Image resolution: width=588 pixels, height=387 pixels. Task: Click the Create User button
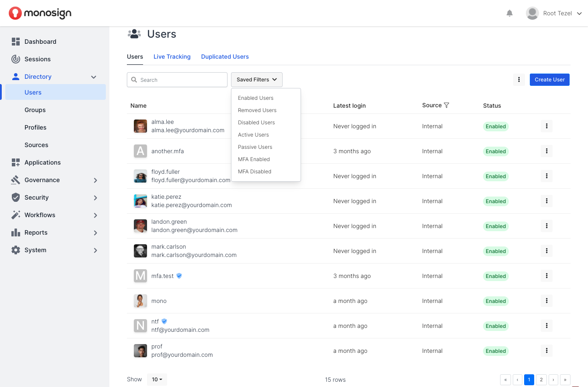(549, 80)
